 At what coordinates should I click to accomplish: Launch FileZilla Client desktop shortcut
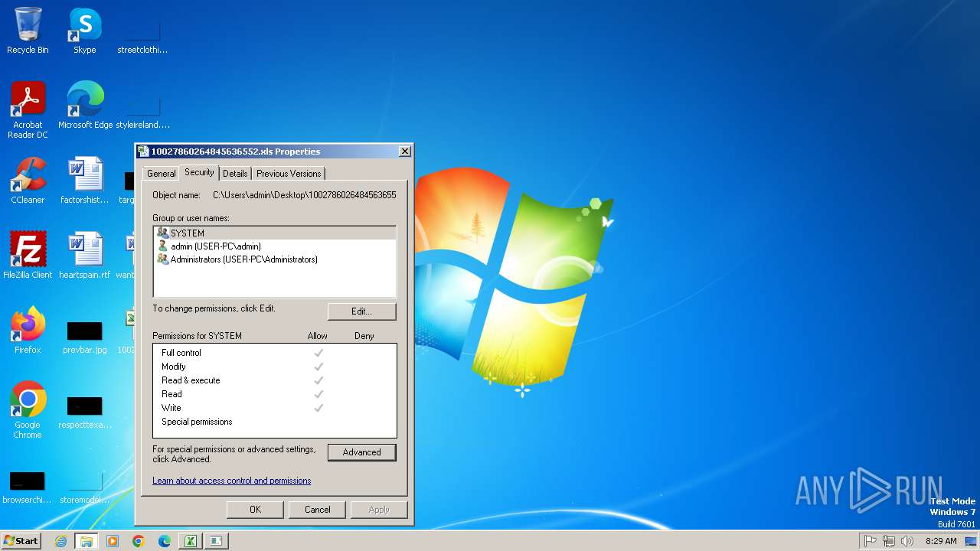pos(28,255)
